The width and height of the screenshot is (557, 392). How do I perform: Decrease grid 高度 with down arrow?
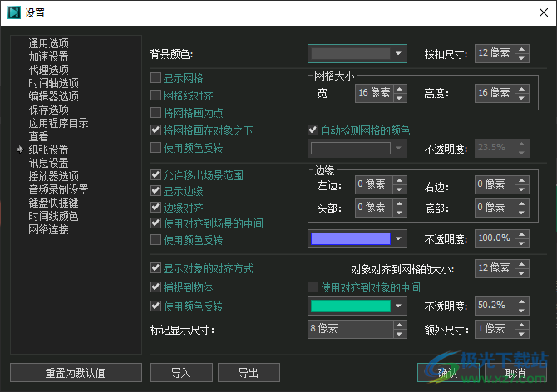tap(521, 98)
